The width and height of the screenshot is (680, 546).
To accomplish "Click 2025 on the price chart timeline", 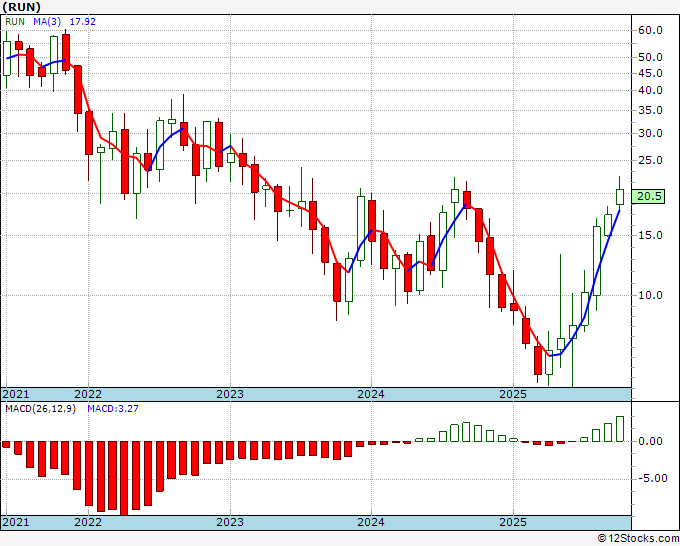I will click(x=513, y=394).
